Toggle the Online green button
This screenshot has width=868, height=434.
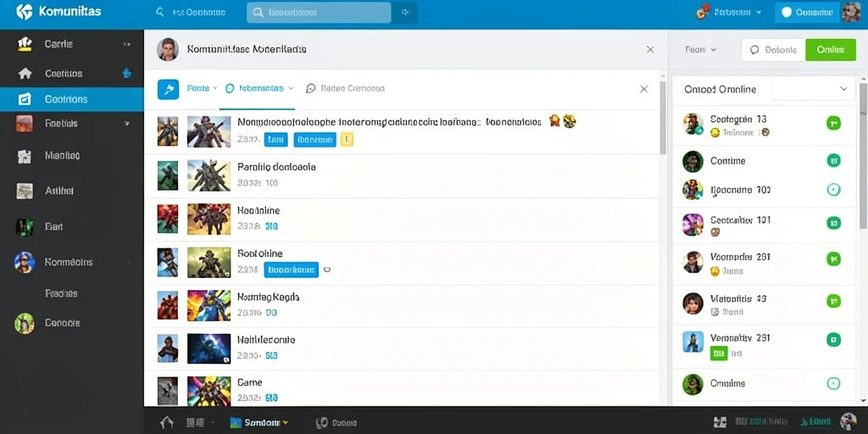tap(831, 50)
